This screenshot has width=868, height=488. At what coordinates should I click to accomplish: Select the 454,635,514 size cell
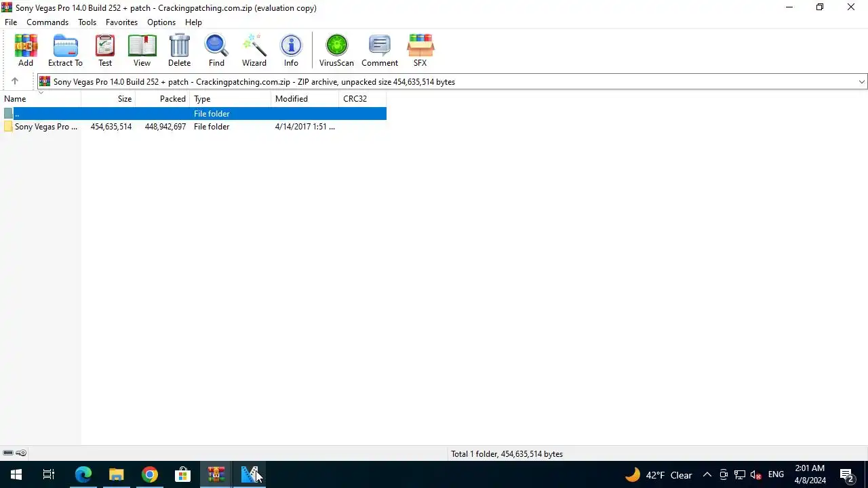(x=111, y=127)
